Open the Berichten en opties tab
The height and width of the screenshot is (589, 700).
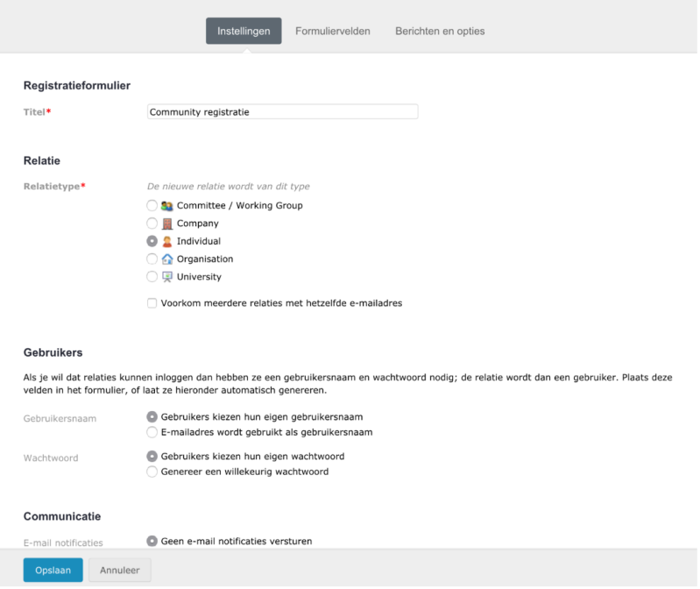click(x=440, y=32)
